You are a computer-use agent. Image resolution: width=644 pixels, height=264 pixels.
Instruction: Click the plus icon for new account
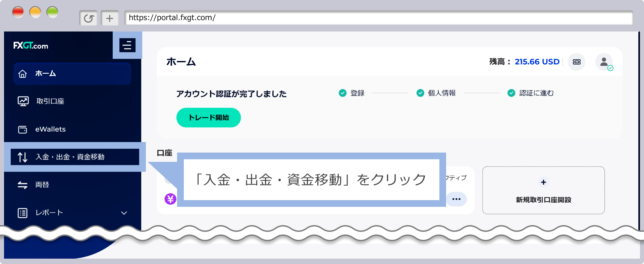point(543,182)
